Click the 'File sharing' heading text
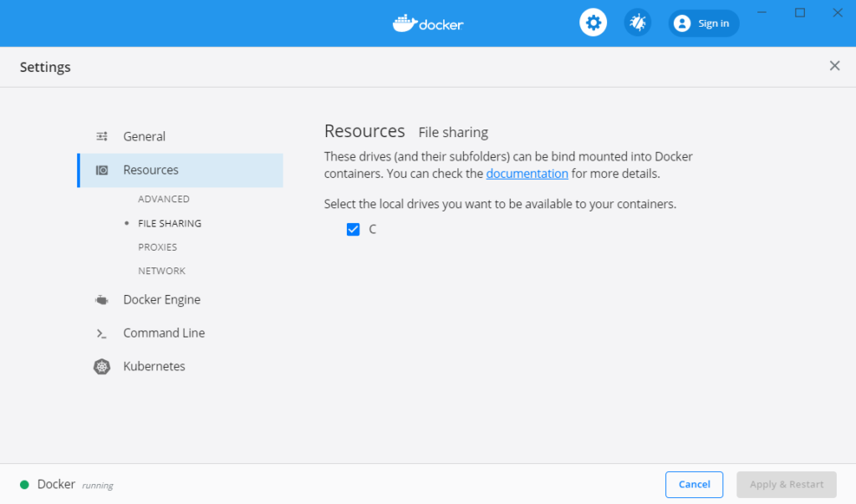 (453, 132)
